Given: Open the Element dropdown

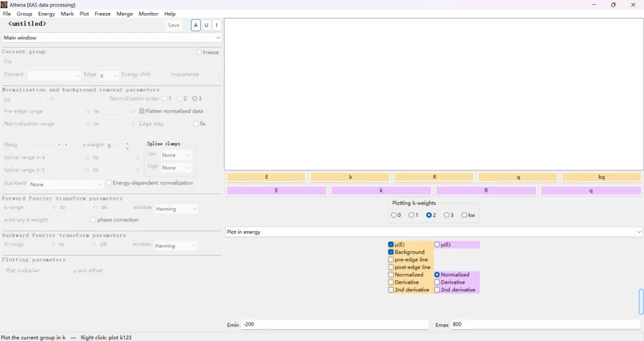Looking at the screenshot, I should click(x=54, y=75).
